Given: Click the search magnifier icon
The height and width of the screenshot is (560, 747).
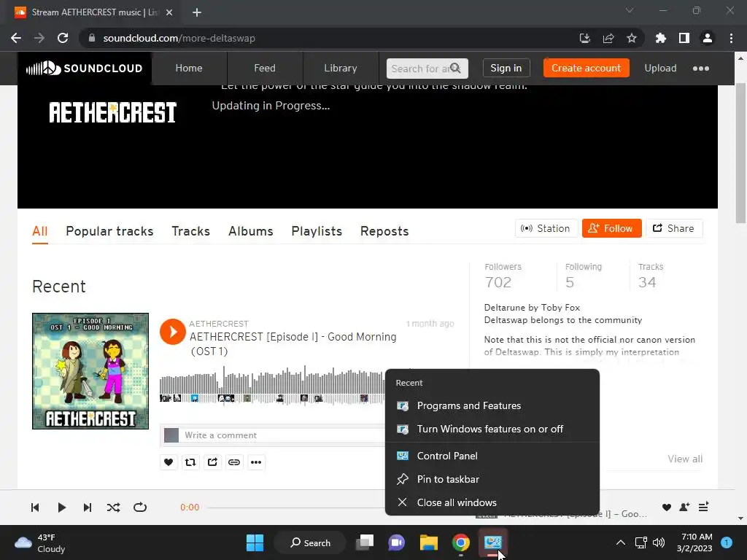Looking at the screenshot, I should tap(456, 68).
